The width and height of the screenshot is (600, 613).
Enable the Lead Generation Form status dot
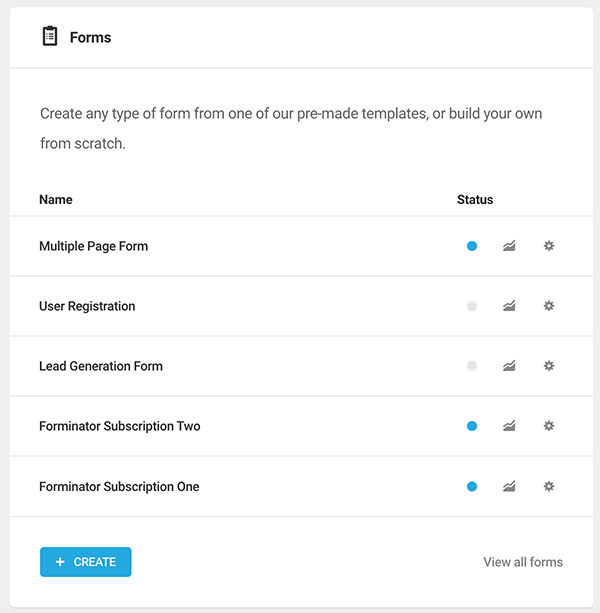click(472, 366)
